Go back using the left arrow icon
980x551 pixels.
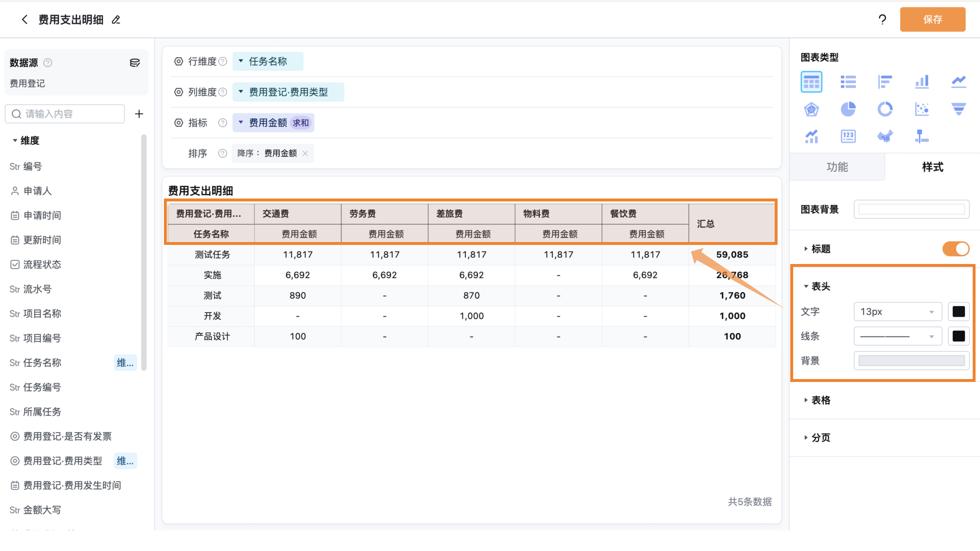pos(25,19)
